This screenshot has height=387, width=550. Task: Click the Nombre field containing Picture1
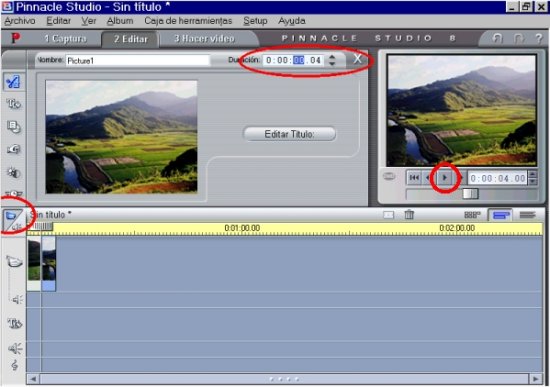pos(138,61)
